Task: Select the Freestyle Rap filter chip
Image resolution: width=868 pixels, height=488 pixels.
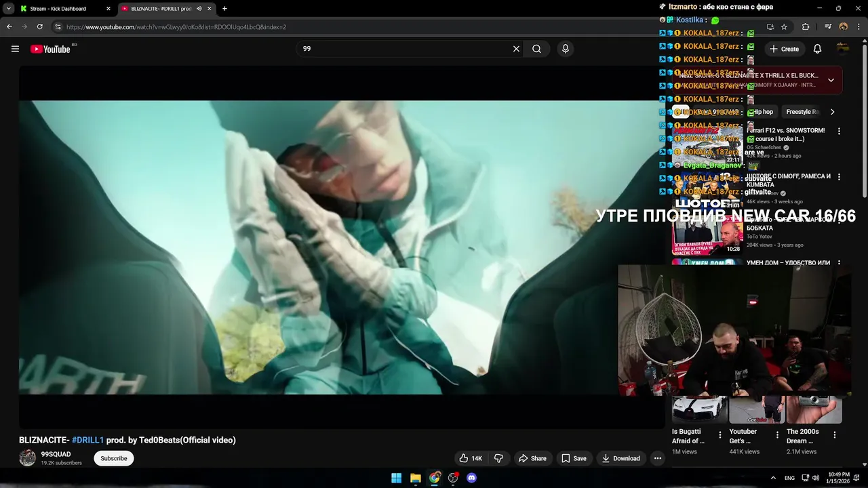Action: (x=802, y=112)
